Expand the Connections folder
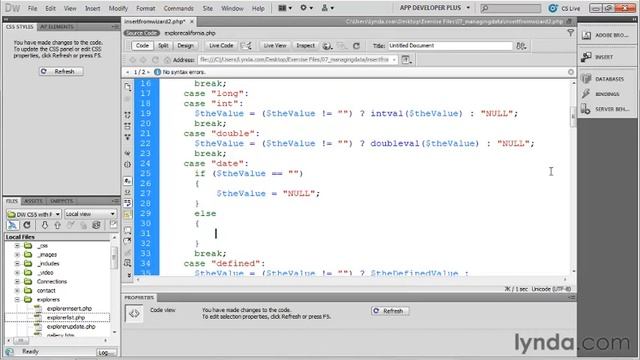640x360 pixels. coord(17,282)
